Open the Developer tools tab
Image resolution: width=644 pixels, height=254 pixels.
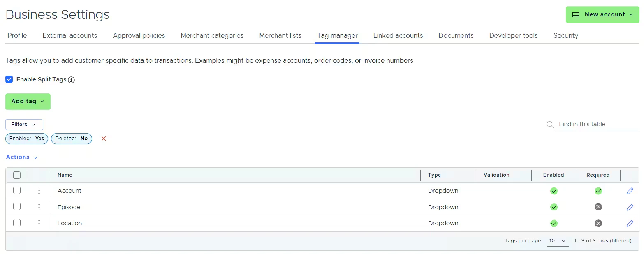pyautogui.click(x=513, y=36)
